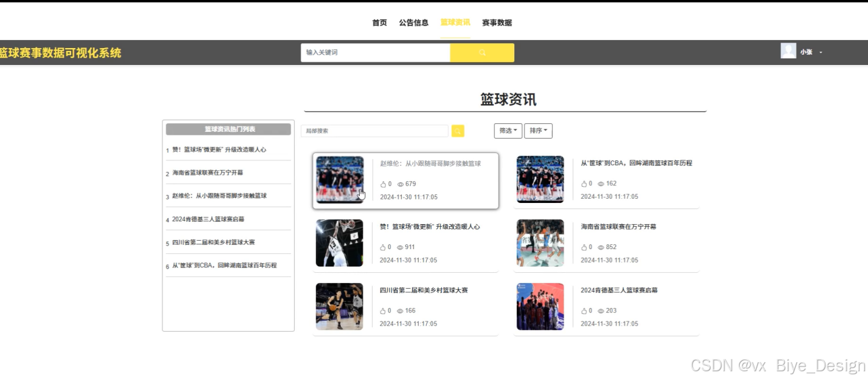Click like icon on 赵维伦 article card

[384, 184]
